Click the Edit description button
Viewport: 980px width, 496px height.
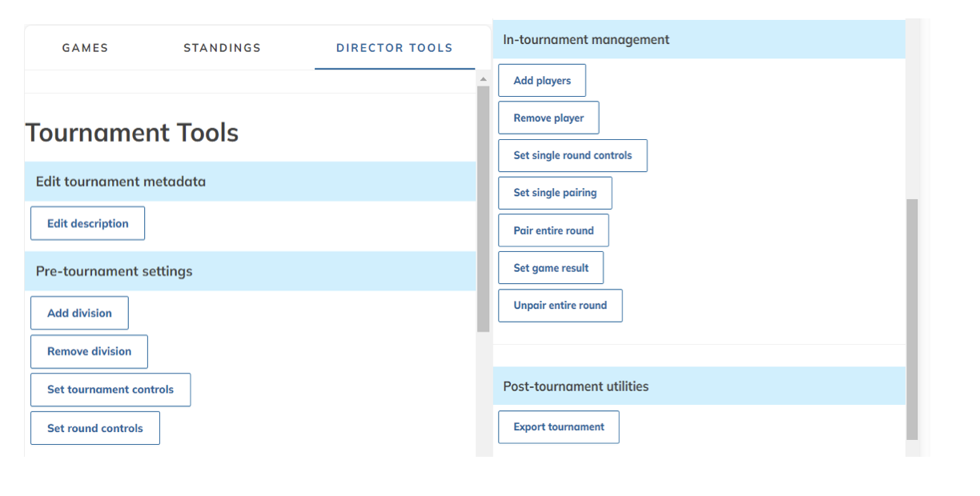pos(87,223)
